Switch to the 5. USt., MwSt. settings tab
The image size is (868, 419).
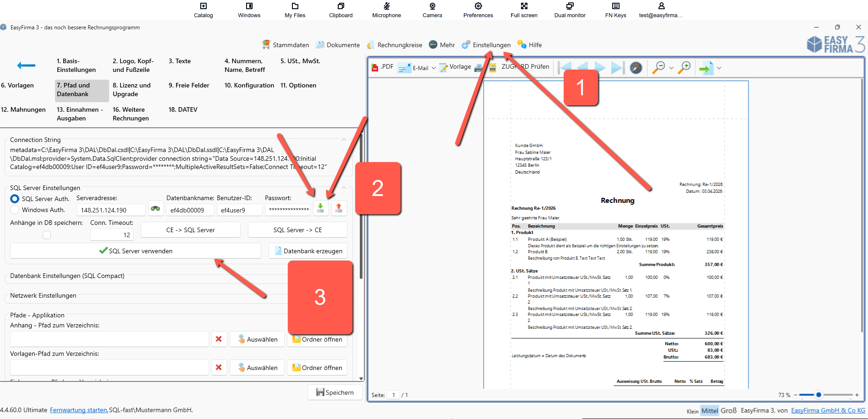(x=300, y=61)
